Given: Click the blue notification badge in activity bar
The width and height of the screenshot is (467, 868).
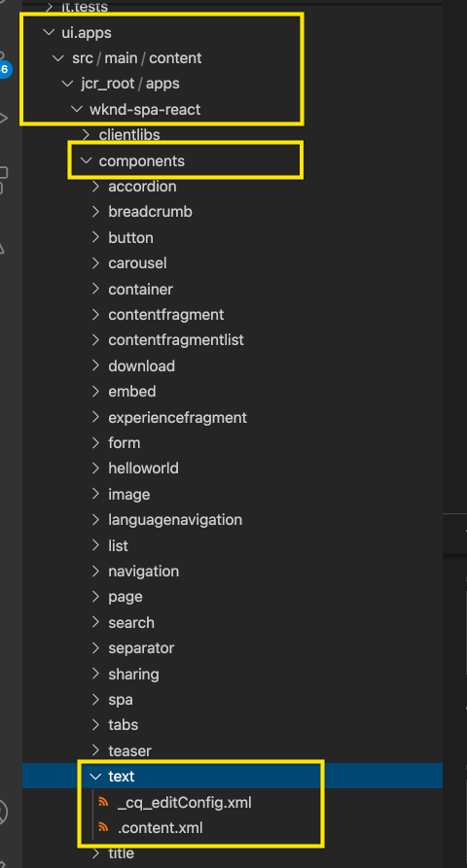Looking at the screenshot, I should [x=5, y=70].
